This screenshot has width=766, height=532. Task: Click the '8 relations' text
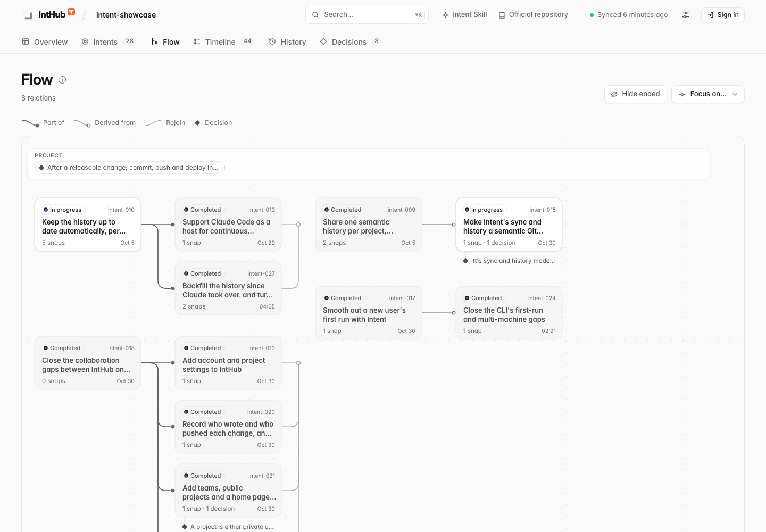tap(38, 98)
